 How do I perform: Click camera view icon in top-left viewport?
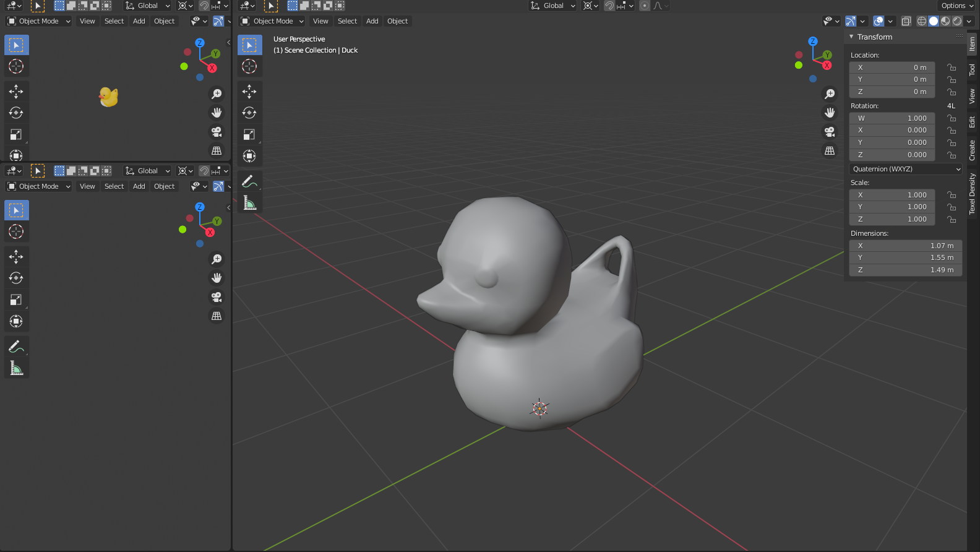click(x=217, y=132)
